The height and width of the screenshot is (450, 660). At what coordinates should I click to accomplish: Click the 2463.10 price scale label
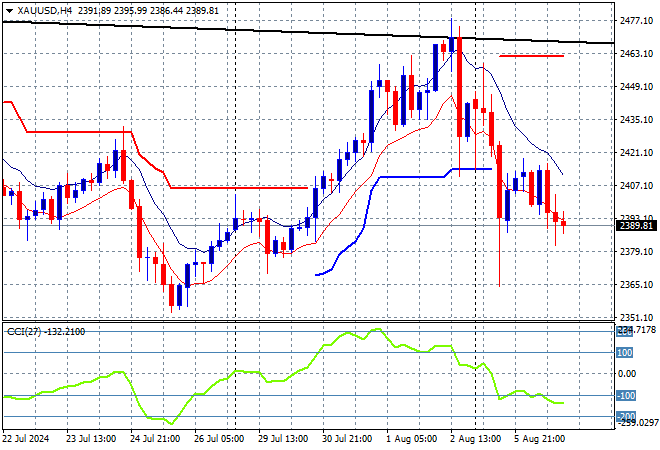click(x=636, y=53)
